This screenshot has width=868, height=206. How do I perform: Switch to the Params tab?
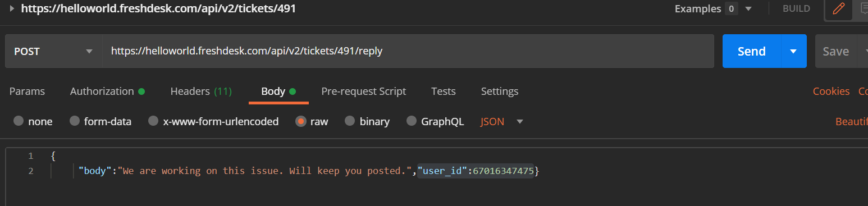tap(27, 91)
